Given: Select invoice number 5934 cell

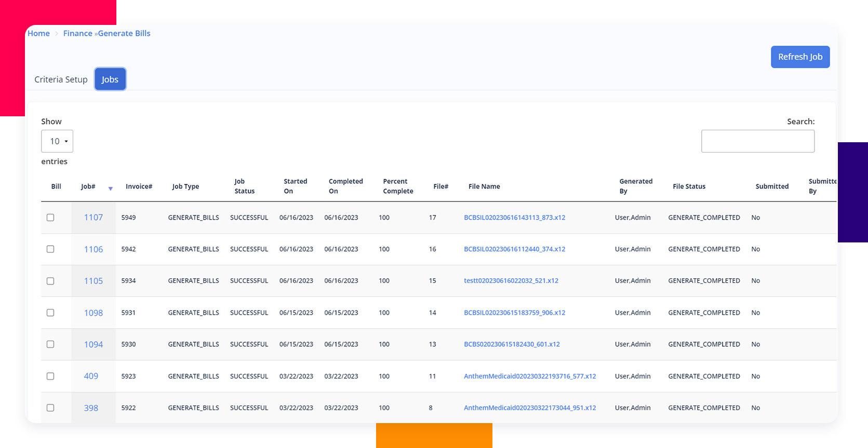Looking at the screenshot, I should pos(128,280).
